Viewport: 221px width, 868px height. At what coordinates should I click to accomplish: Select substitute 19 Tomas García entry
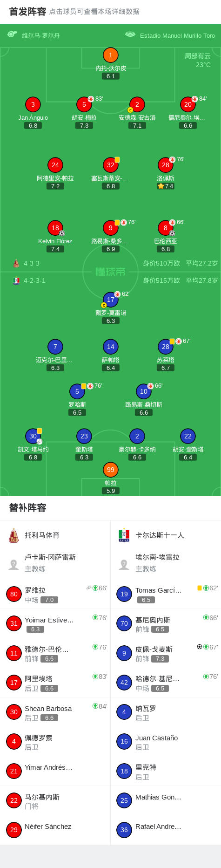tap(166, 594)
